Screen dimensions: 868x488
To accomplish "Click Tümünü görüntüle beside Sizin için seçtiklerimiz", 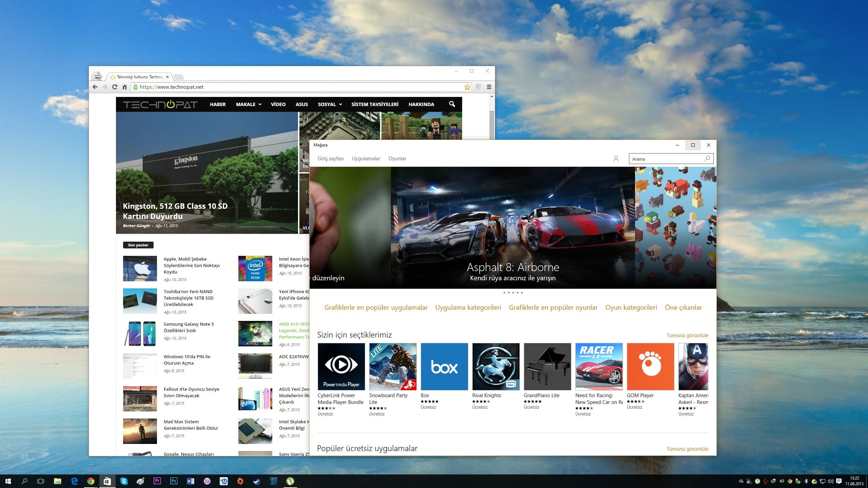I will (x=687, y=335).
